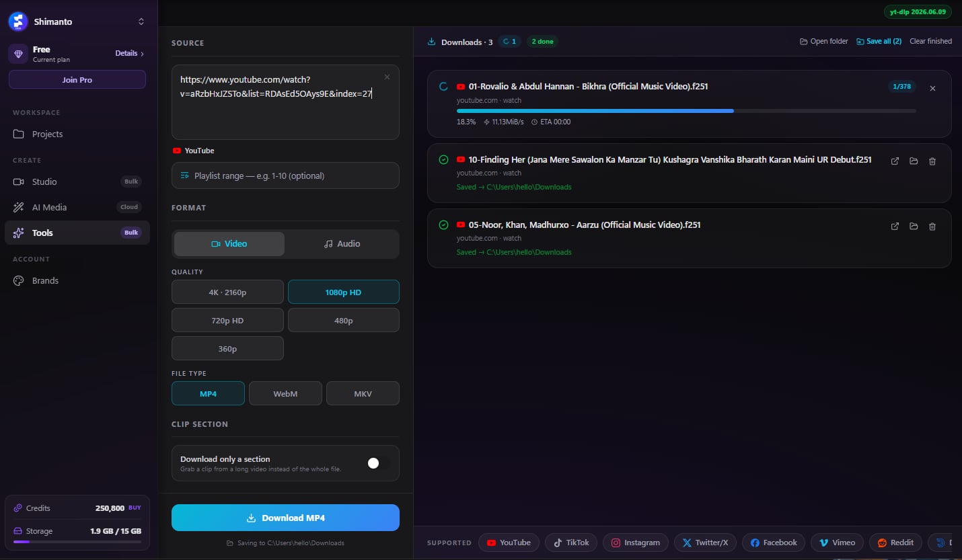Image resolution: width=962 pixels, height=560 pixels.
Task: Open AI Media in the sidebar
Action: [77, 207]
